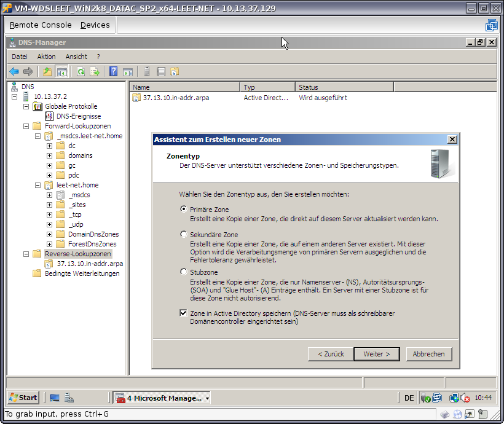Toggle the console tree show/hide icon
Image resolution: width=504 pixels, height=424 pixels.
coord(62,72)
